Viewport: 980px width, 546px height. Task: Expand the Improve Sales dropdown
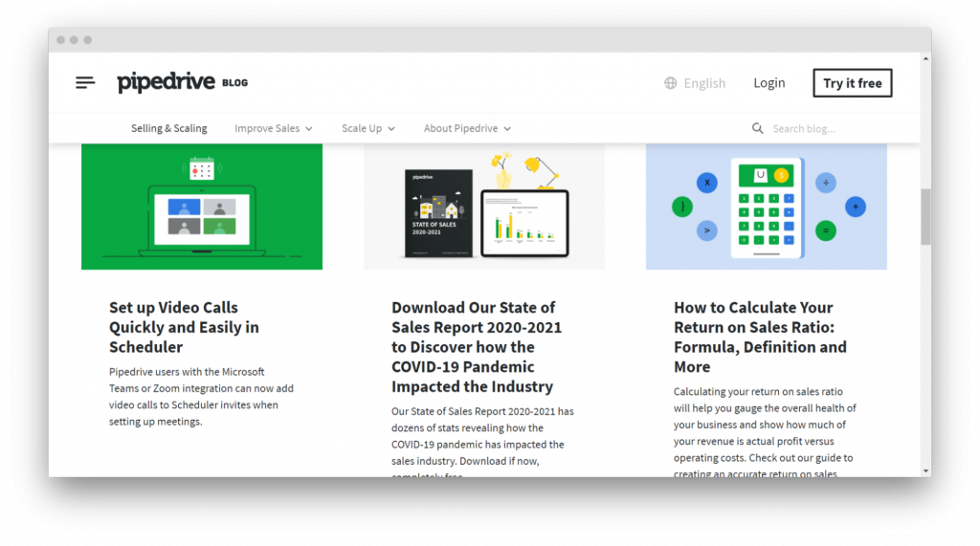[274, 128]
